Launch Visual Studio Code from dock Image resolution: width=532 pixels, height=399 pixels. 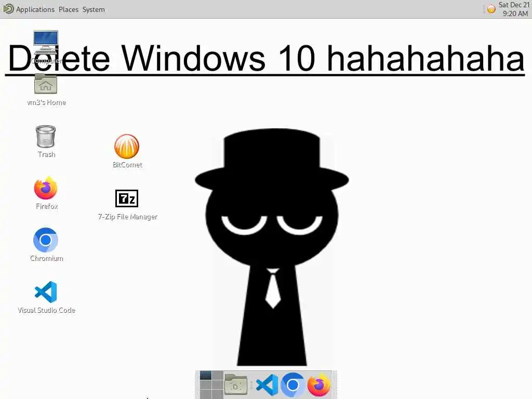tap(267, 385)
